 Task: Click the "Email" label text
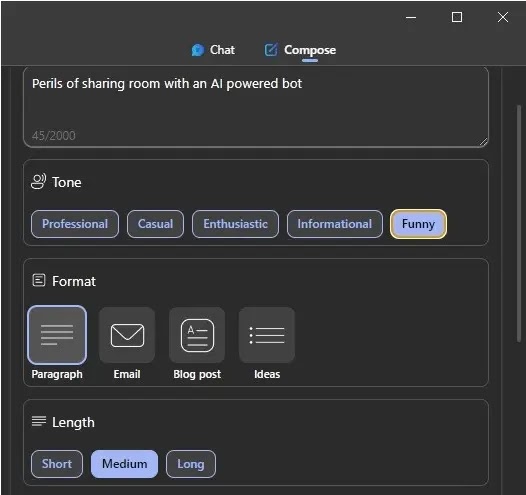click(127, 374)
